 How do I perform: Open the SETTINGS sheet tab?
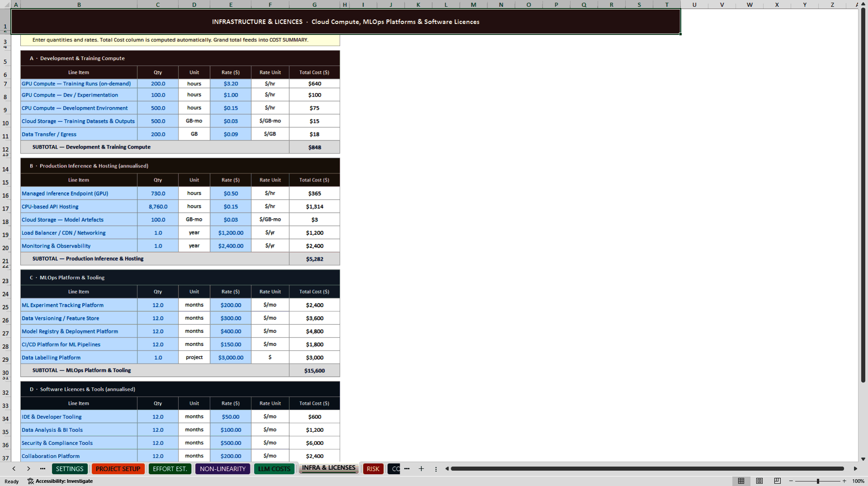(70, 469)
